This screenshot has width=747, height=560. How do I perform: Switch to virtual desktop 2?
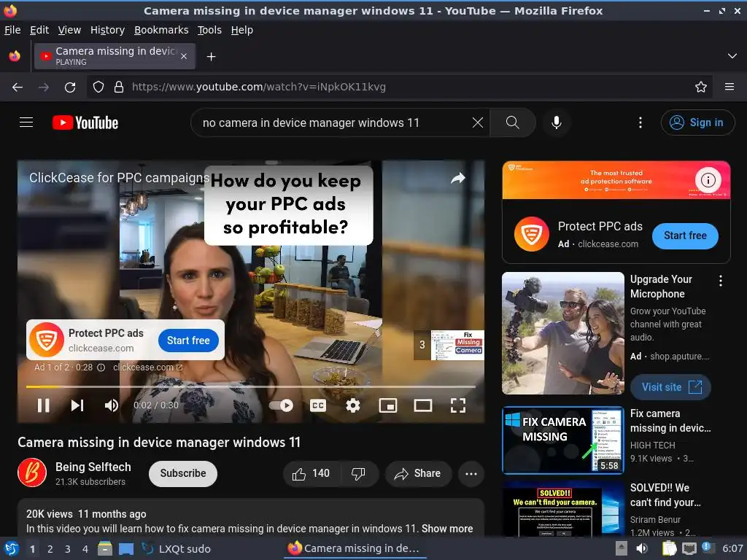[50, 549]
